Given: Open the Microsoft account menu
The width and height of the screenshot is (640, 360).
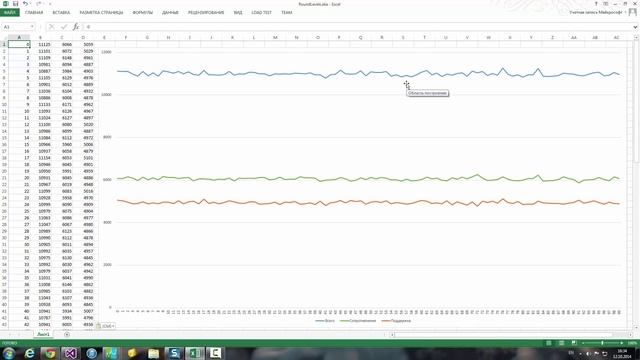Looking at the screenshot, I should tap(597, 13).
